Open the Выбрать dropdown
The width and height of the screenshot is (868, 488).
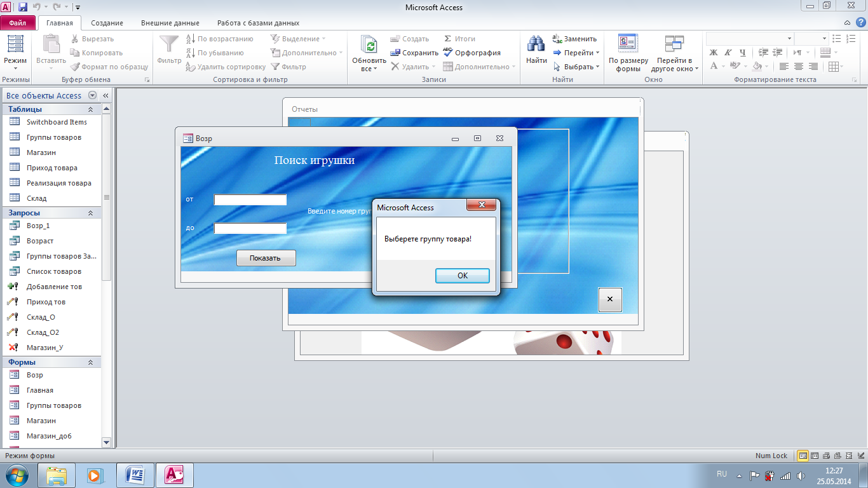pyautogui.click(x=576, y=67)
